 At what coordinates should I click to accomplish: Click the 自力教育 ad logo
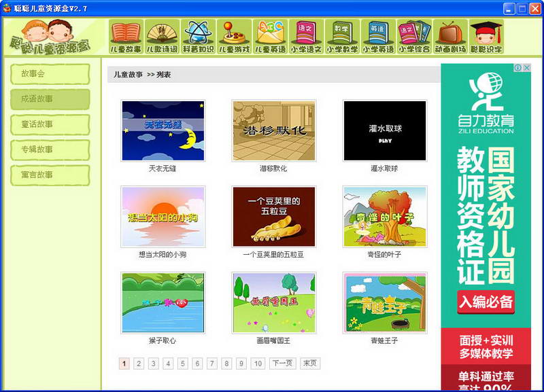(486, 103)
